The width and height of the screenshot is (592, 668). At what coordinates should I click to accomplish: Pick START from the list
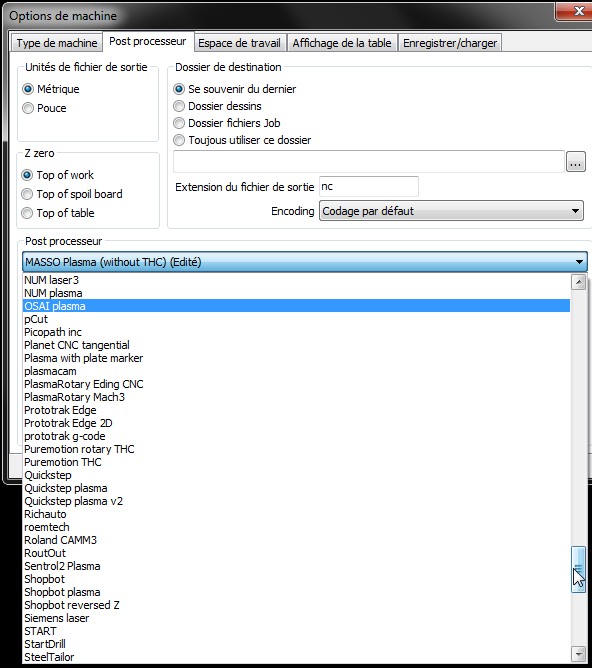click(x=296, y=631)
